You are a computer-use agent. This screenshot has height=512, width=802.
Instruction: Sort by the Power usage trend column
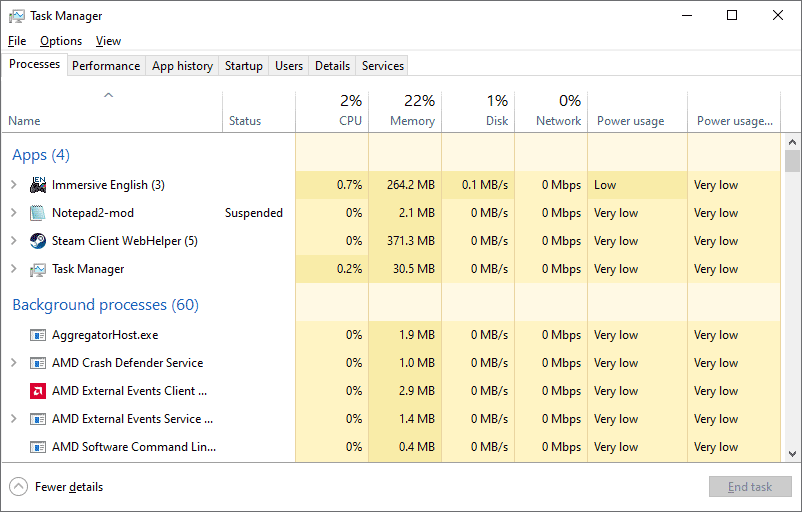(734, 112)
